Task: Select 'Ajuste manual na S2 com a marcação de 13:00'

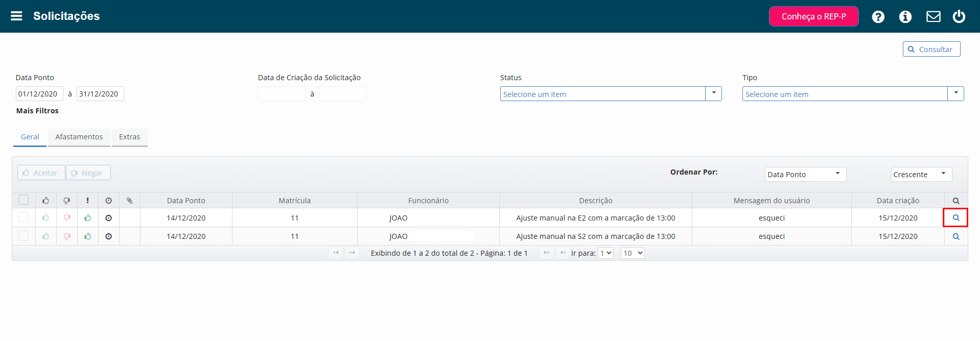Action: [596, 236]
